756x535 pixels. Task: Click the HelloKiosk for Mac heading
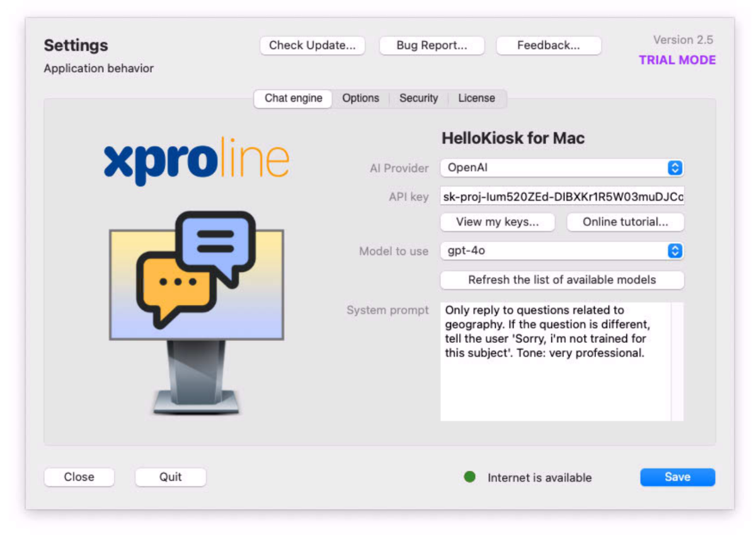513,138
